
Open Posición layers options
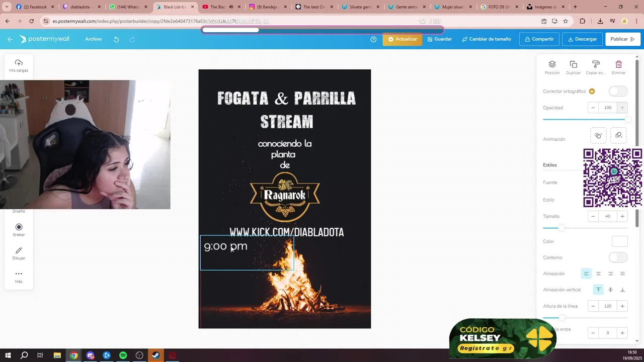point(552,67)
